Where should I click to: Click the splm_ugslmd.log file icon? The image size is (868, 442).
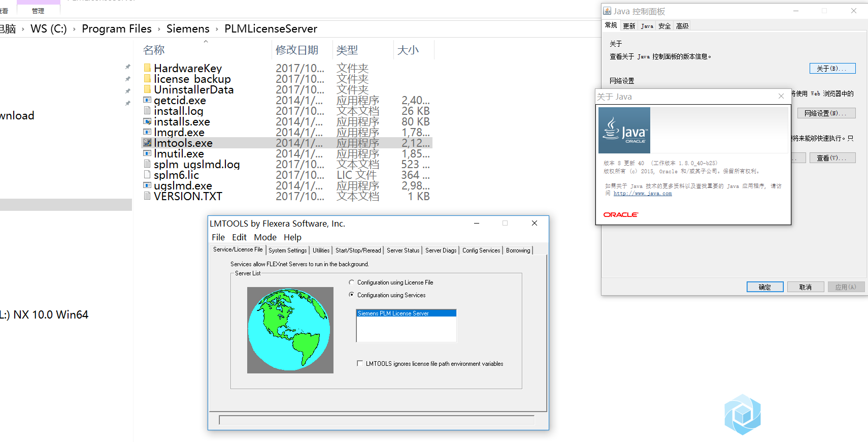147,164
